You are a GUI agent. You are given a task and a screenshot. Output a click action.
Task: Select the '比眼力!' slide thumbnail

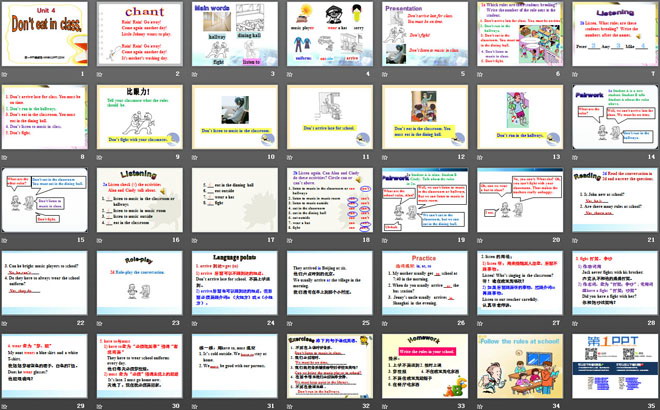pos(140,117)
